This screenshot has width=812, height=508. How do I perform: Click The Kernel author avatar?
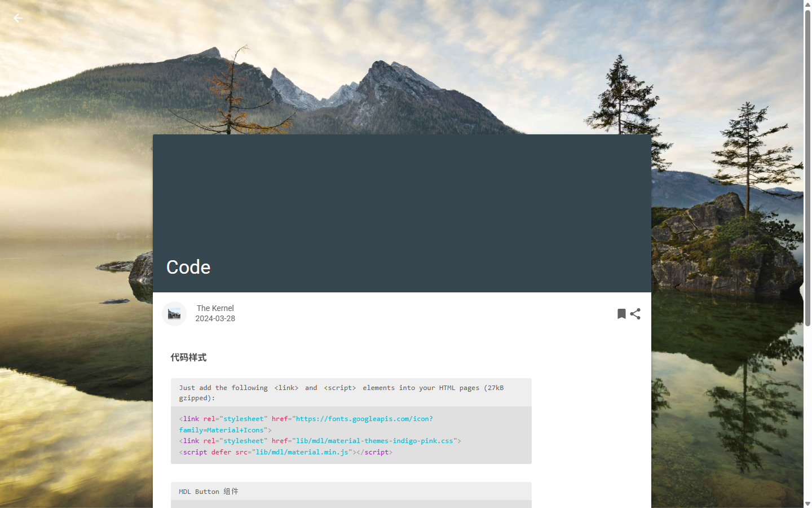click(174, 314)
